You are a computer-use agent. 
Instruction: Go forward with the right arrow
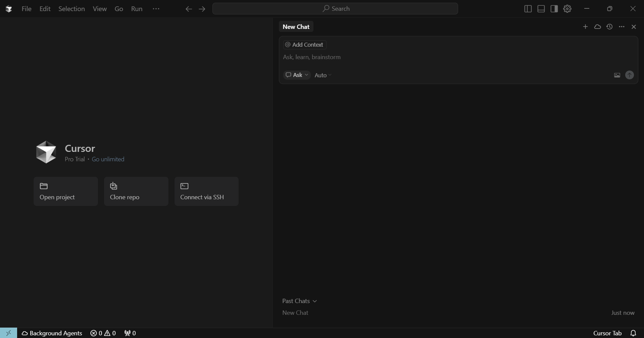(x=202, y=9)
